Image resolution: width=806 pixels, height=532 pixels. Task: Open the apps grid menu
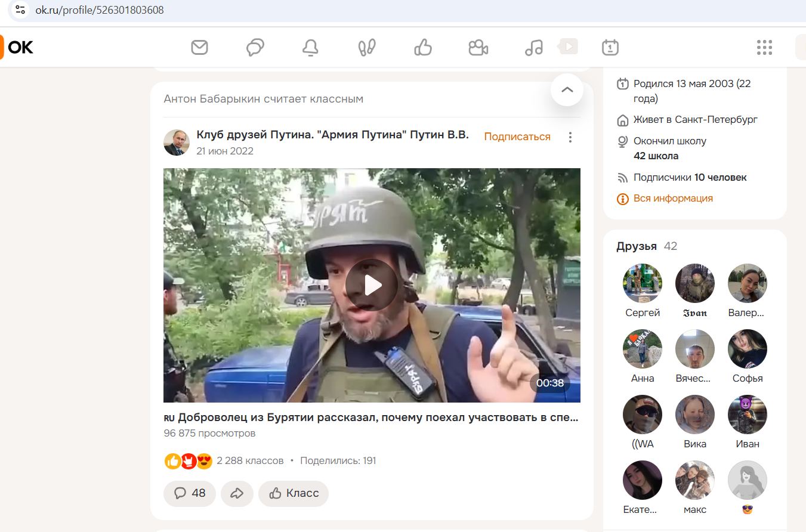click(764, 48)
